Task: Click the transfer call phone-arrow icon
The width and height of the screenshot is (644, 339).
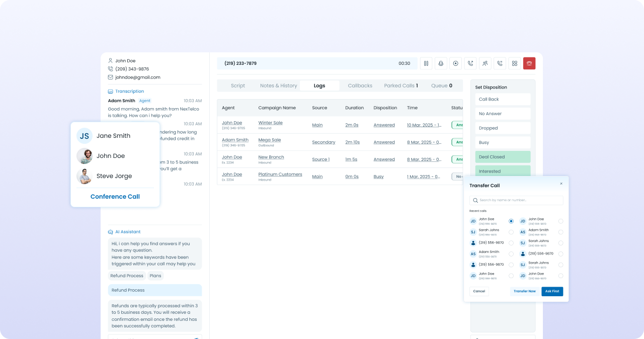Action: (470, 63)
